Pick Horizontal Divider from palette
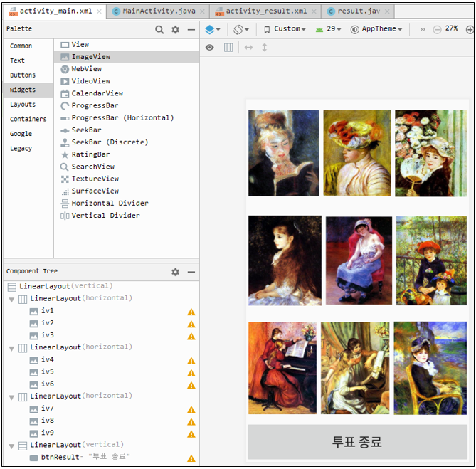The width and height of the screenshot is (476, 469). (127, 203)
